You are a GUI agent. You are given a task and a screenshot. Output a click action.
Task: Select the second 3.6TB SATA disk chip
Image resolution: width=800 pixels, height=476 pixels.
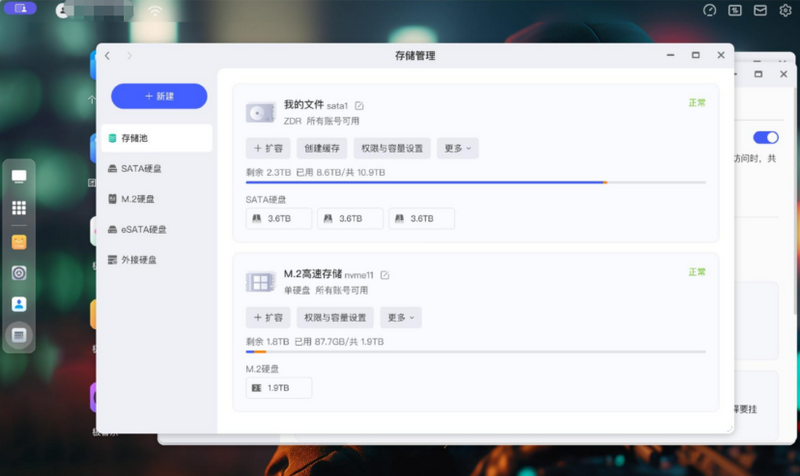coord(350,219)
